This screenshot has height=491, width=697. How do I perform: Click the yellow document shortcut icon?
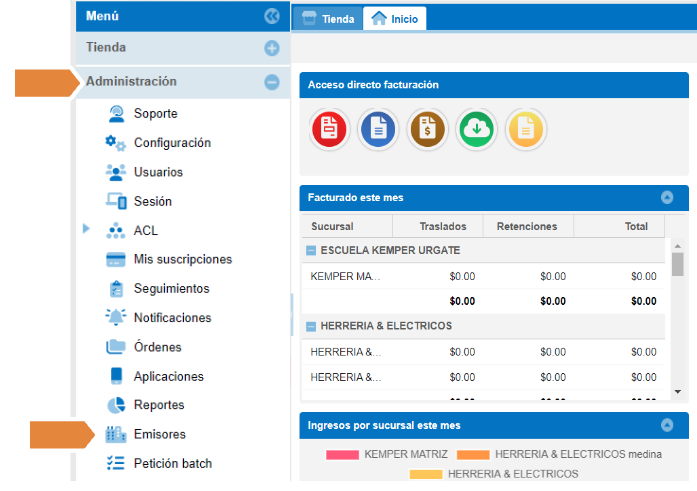525,128
